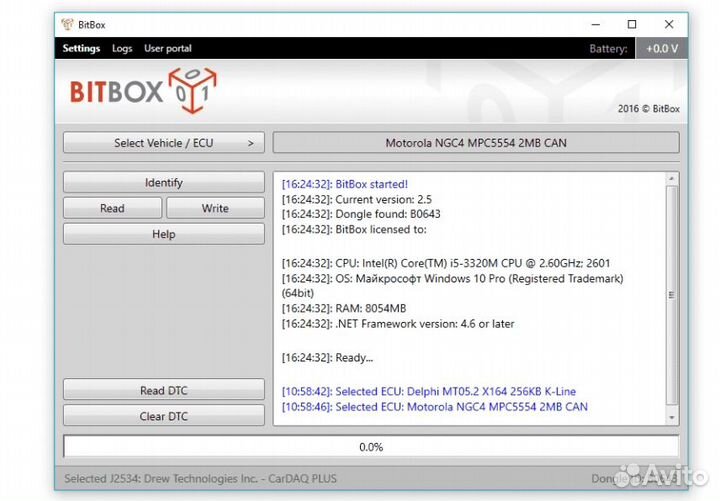Viewport: 720px width, 501px height.
Task: Click the log panel scrollbar thumb
Action: pos(672,295)
